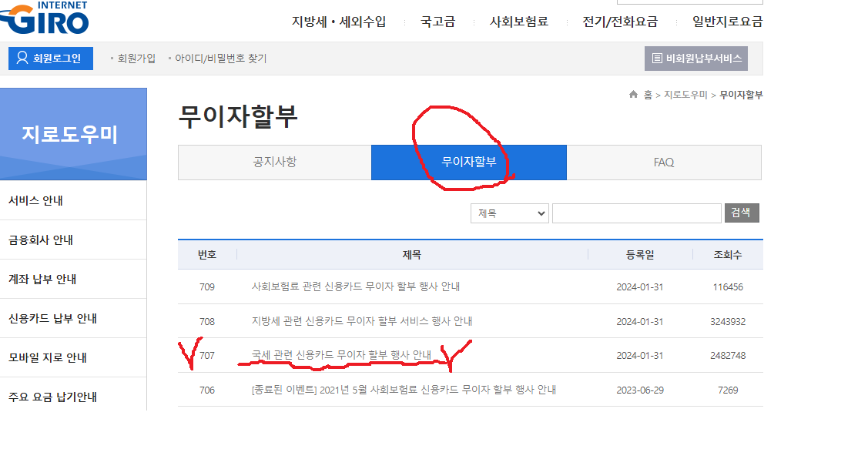Click the 무이자할부 page title
The image size is (868, 449).
(x=238, y=116)
